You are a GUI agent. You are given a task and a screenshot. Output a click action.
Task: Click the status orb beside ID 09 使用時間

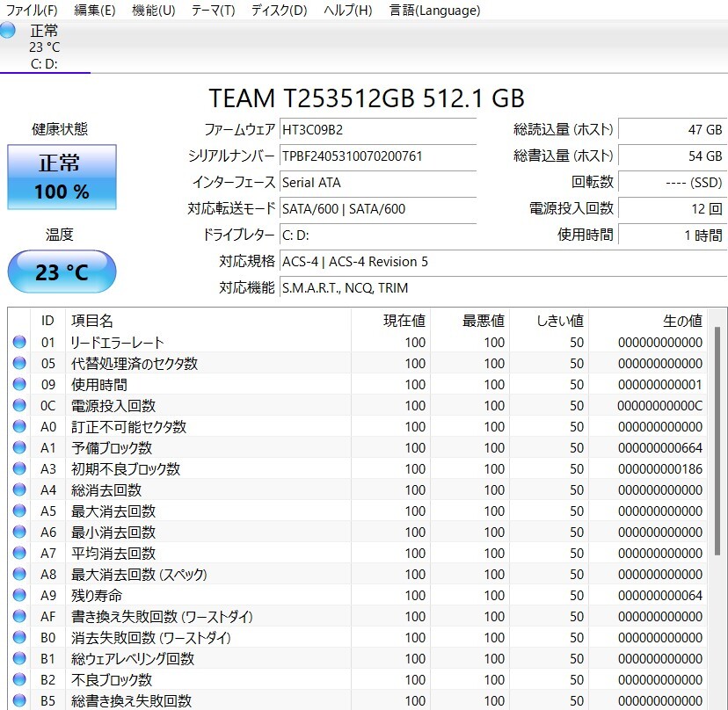(19, 385)
